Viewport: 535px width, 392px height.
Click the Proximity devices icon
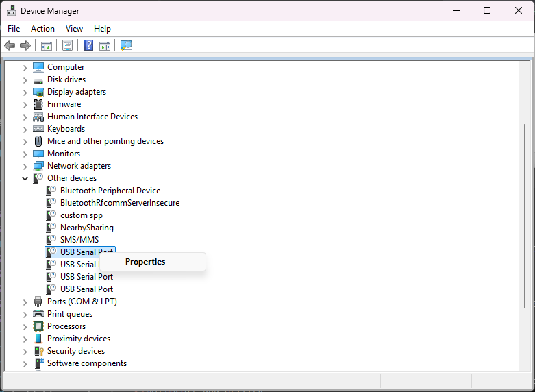point(38,339)
